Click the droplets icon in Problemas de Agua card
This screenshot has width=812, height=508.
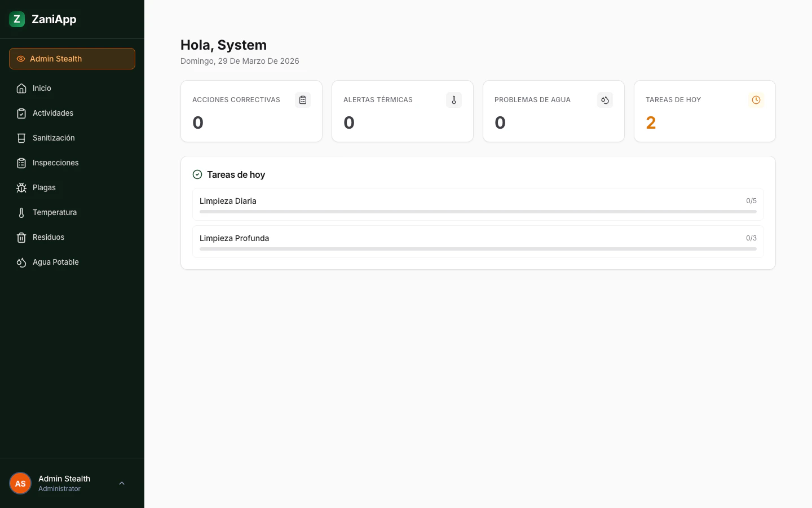pyautogui.click(x=605, y=100)
